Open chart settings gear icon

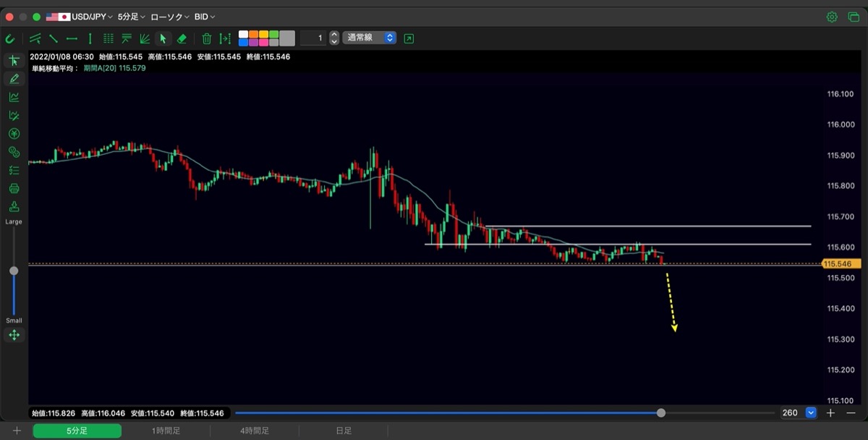[x=832, y=17]
